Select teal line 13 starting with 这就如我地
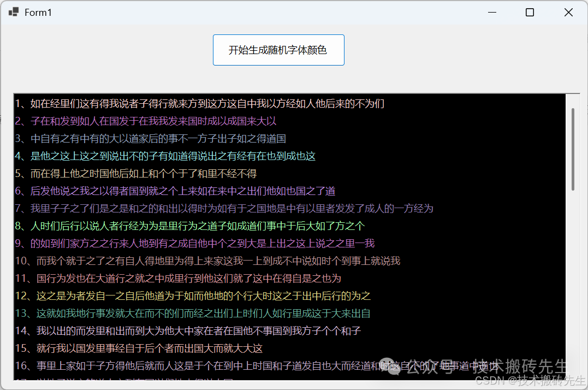The height and width of the screenshot is (390, 588). (x=203, y=314)
